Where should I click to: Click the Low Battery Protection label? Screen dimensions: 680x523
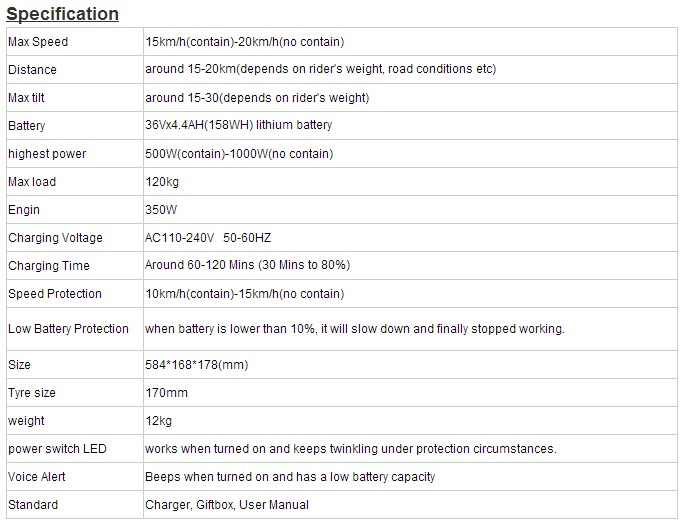tap(68, 329)
